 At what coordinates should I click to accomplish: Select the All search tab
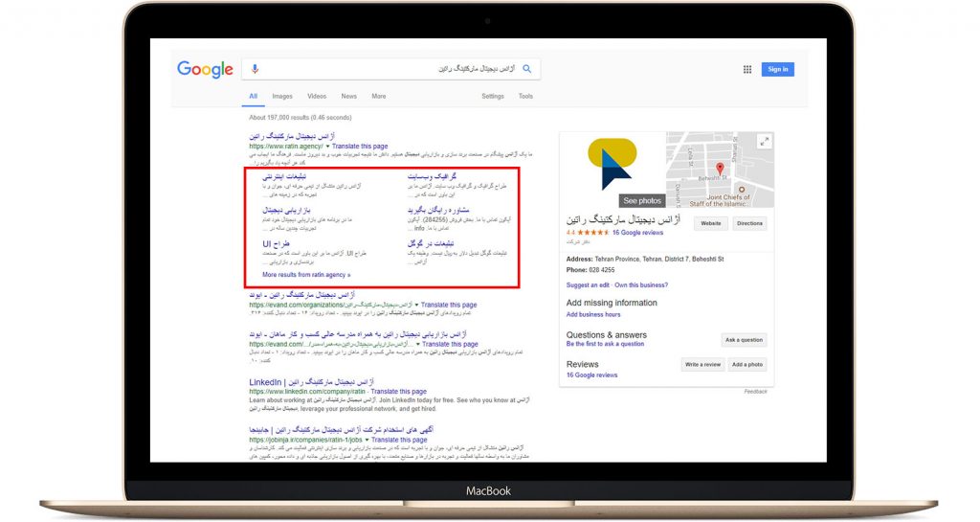click(x=253, y=97)
